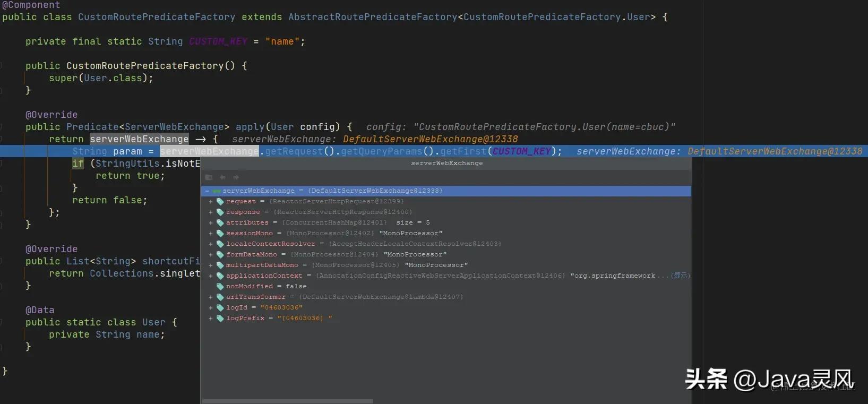Click the set-root icon beside the back arrow
Viewport: 868px width, 404px height.
click(x=209, y=177)
